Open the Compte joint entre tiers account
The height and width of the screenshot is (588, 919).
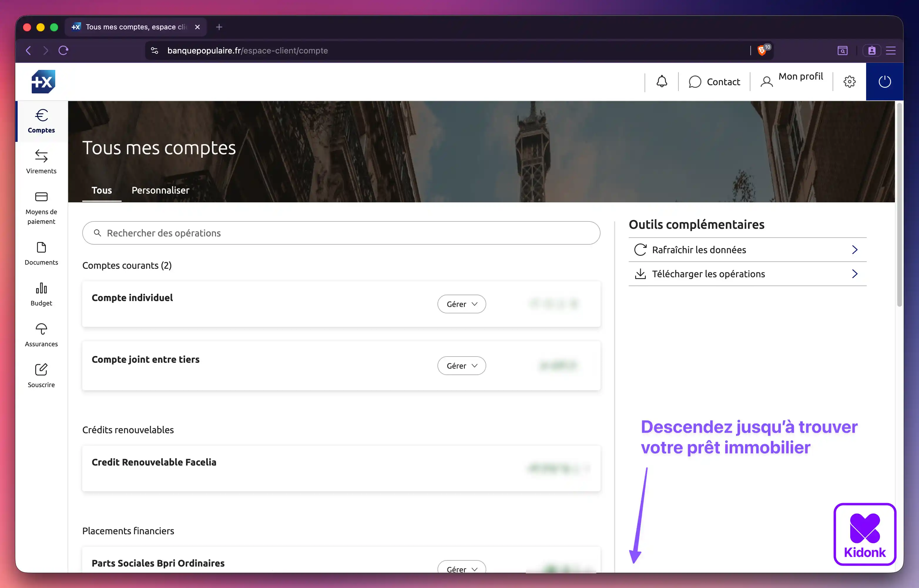pyautogui.click(x=341, y=366)
